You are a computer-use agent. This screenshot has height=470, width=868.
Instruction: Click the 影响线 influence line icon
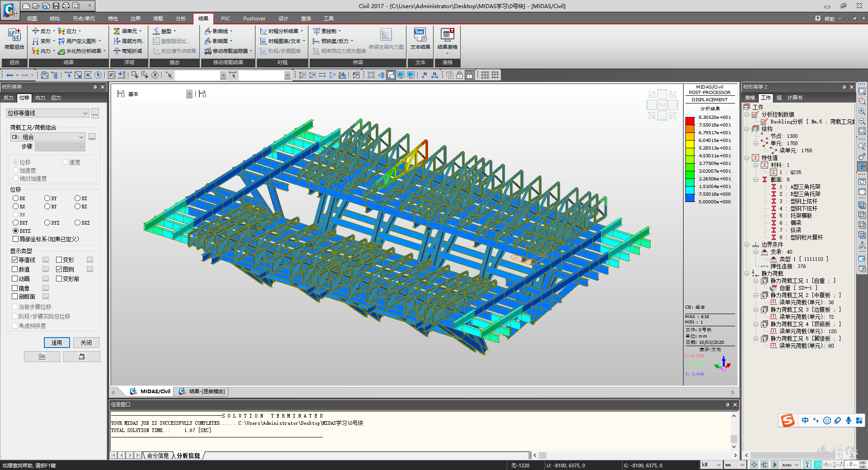click(208, 31)
